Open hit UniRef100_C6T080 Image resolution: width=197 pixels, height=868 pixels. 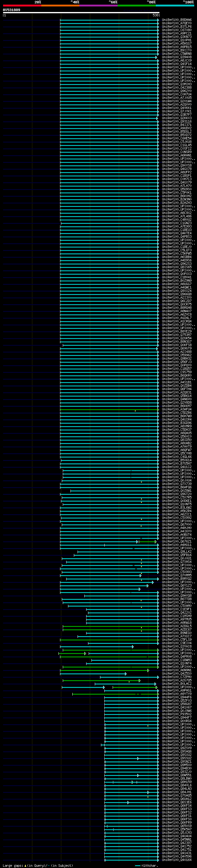176,30
